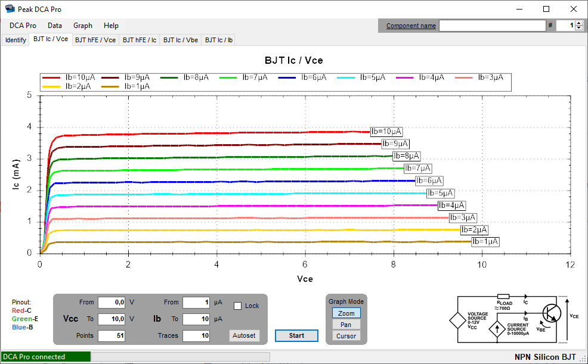Click the Ib To current field

(196, 319)
